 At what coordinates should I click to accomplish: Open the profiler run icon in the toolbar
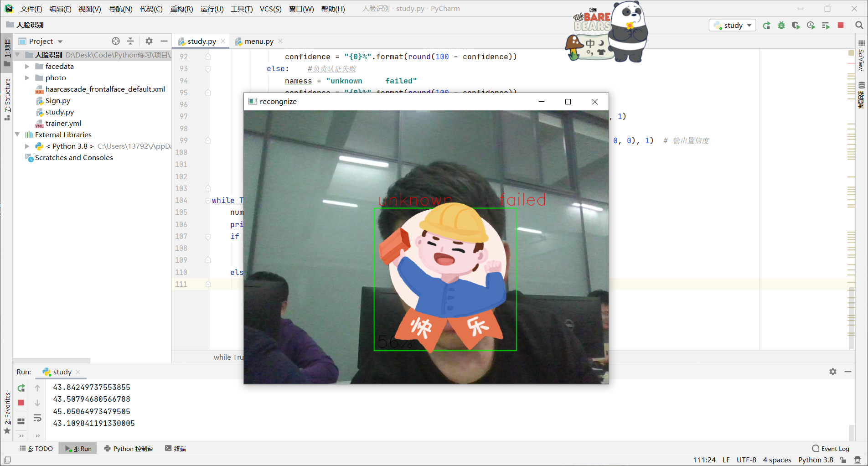coord(811,25)
